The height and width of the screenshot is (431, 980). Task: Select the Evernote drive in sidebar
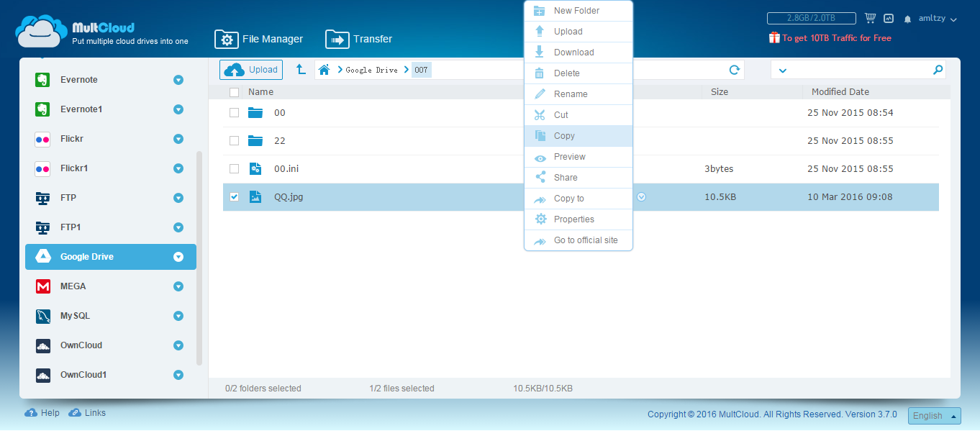(111, 80)
